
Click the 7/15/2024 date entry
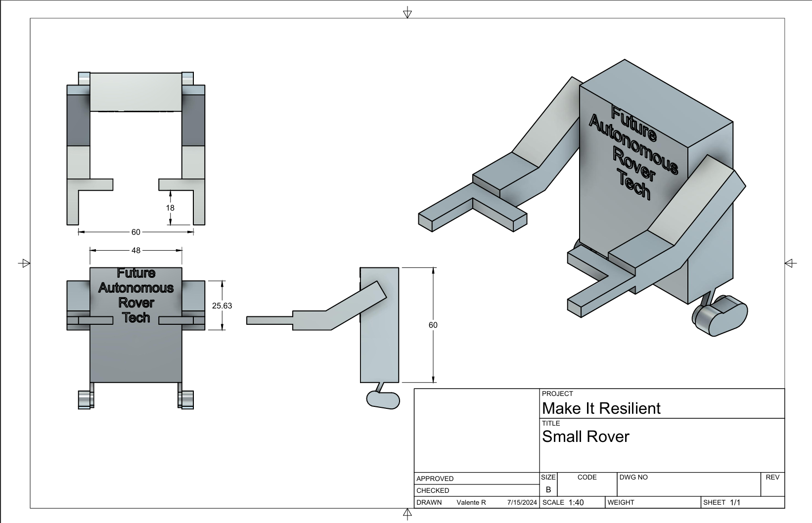(522, 502)
